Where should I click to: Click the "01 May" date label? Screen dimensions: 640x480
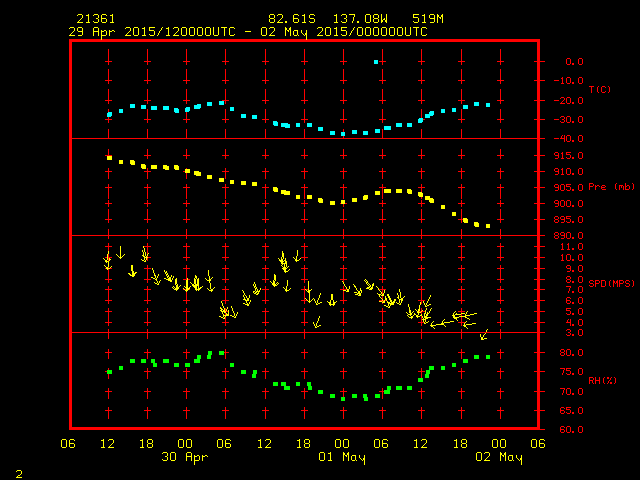pos(342,457)
